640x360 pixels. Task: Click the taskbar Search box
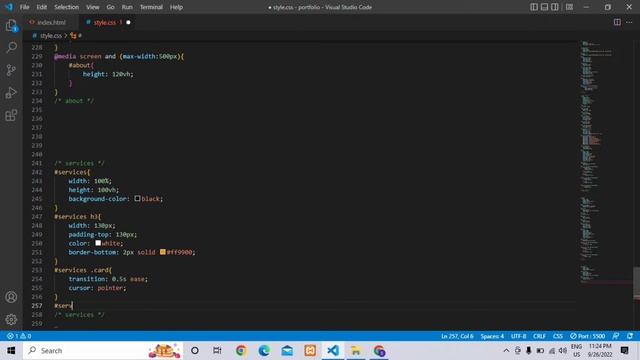[x=103, y=351]
